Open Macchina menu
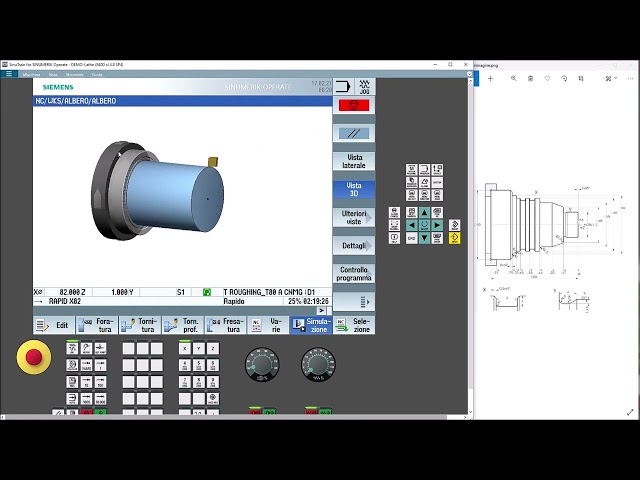Image resolution: width=640 pixels, height=480 pixels. click(x=31, y=75)
